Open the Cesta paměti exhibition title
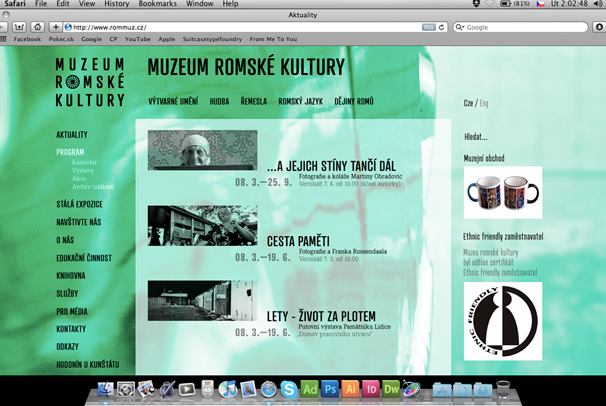This screenshot has height=406, width=606. tap(298, 240)
